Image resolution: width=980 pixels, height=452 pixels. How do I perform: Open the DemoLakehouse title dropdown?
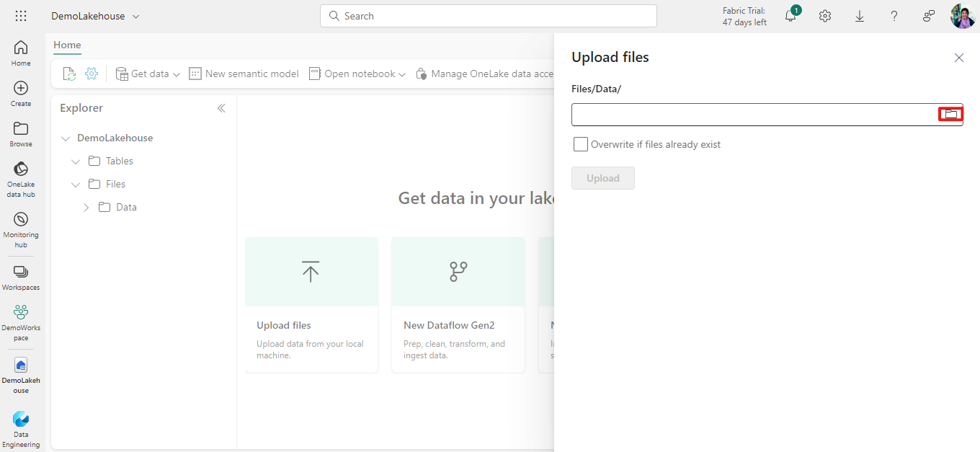pos(136,16)
